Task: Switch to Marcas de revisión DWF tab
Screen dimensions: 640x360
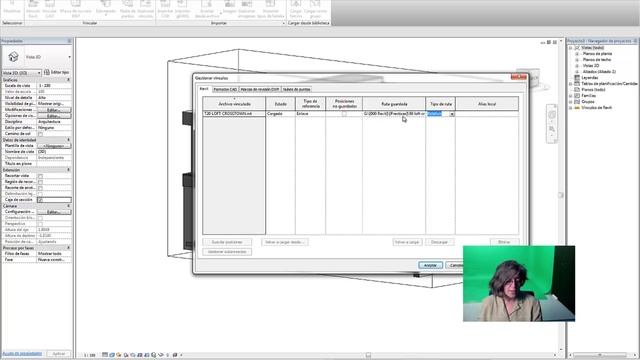Action: (x=260, y=89)
